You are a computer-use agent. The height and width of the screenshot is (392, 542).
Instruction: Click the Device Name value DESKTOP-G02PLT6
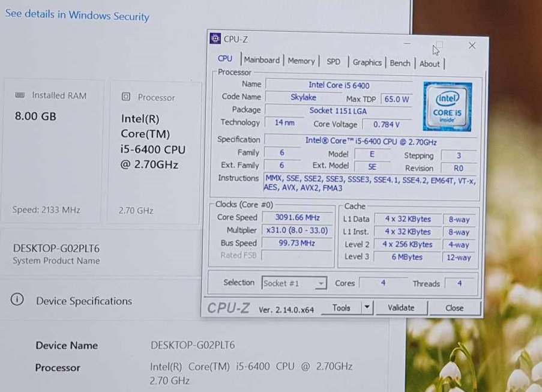[193, 345]
